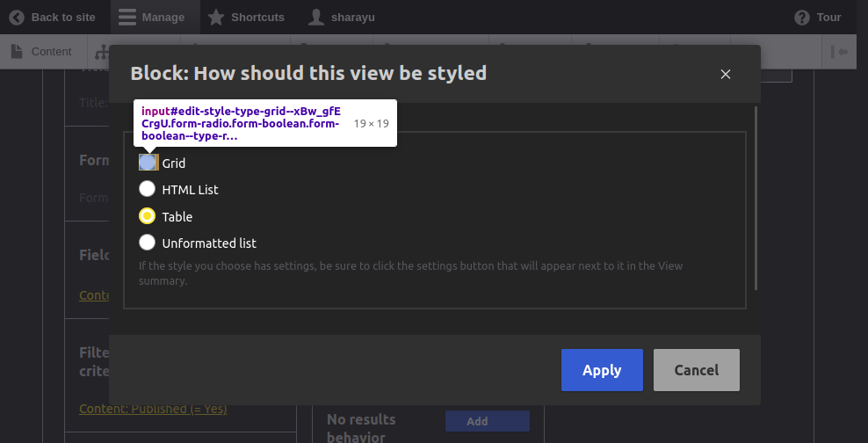The height and width of the screenshot is (443, 868).
Task: Click the dialog title heading
Action: point(308,73)
